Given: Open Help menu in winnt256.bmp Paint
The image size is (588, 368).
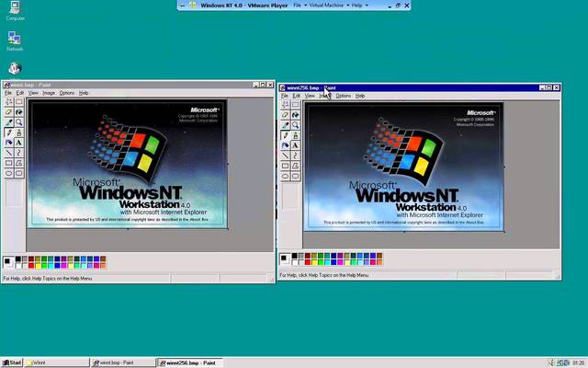Looking at the screenshot, I should tap(360, 96).
